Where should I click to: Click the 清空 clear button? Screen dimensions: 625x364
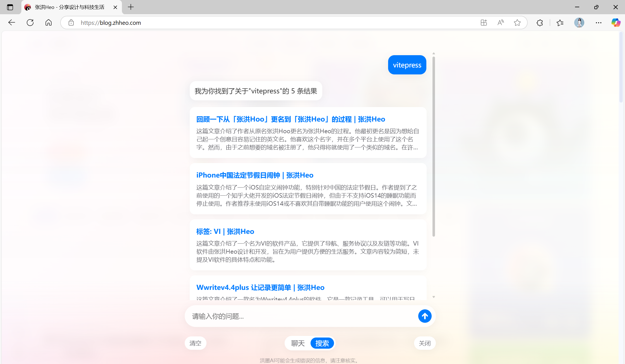coord(195,343)
